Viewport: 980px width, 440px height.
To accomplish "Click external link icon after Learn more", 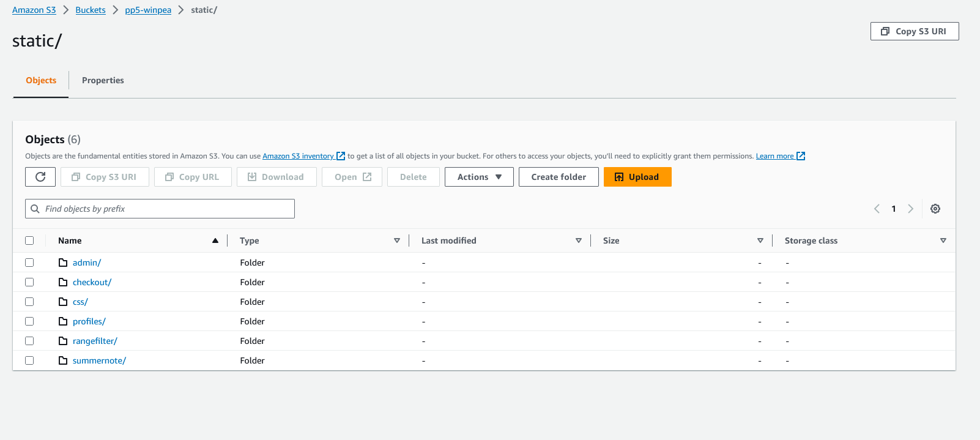I will point(801,156).
